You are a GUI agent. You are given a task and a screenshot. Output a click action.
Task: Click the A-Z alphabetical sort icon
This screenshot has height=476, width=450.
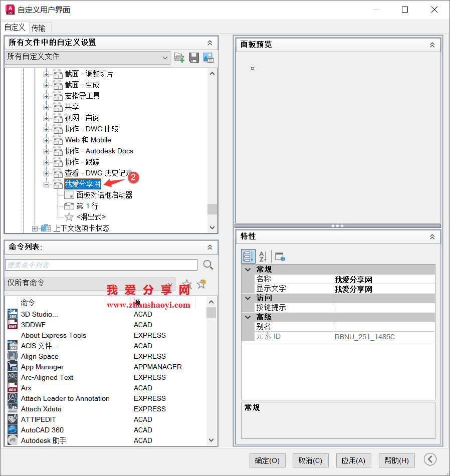coord(263,256)
